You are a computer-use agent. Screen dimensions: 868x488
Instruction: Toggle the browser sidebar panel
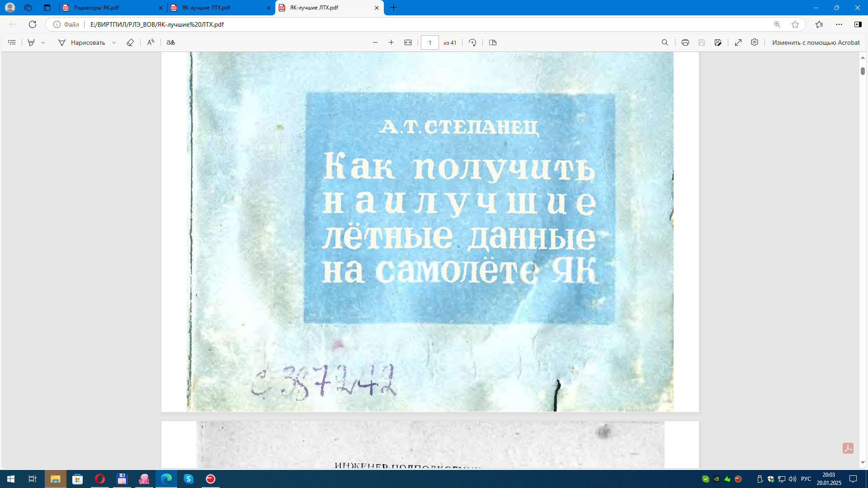tap(858, 24)
